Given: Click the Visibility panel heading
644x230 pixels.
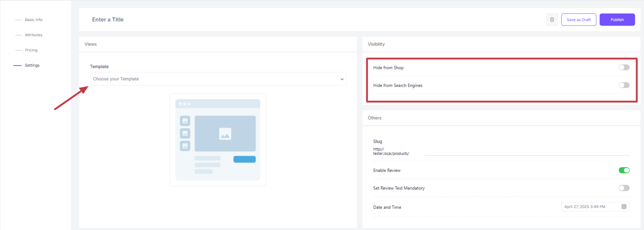Looking at the screenshot, I should (x=376, y=44).
